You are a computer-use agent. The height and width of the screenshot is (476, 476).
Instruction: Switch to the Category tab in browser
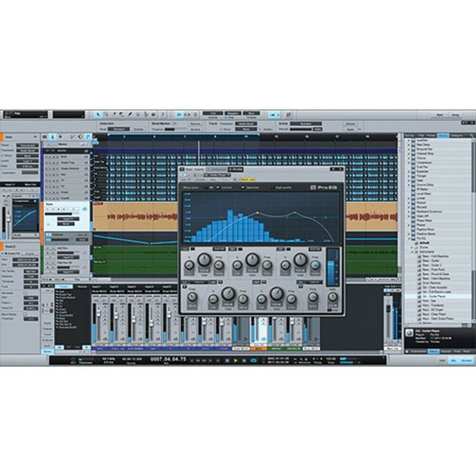(x=462, y=135)
